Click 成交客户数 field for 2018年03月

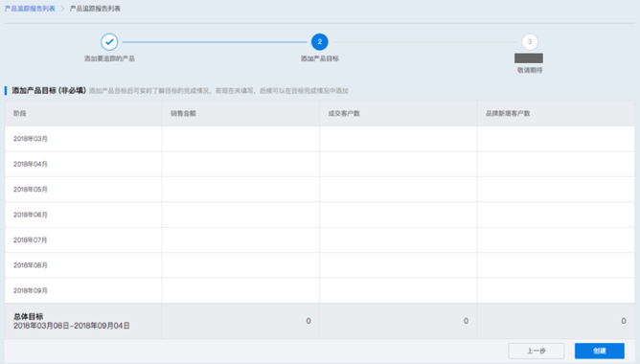pos(398,139)
